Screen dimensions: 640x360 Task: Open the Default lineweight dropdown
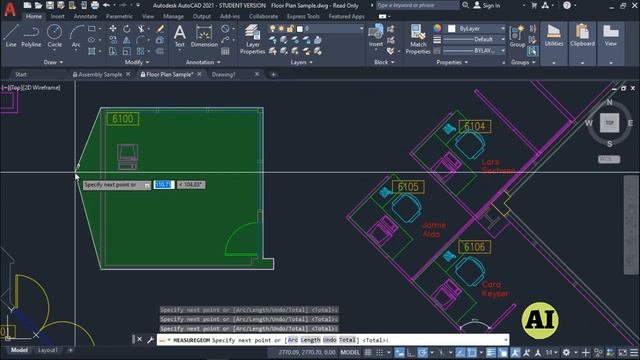coord(475,40)
